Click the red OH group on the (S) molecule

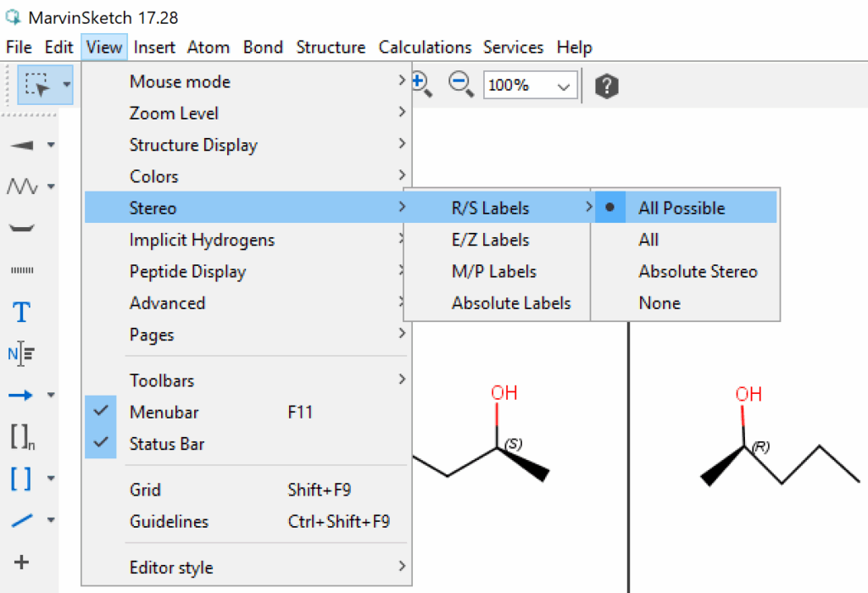coord(504,393)
